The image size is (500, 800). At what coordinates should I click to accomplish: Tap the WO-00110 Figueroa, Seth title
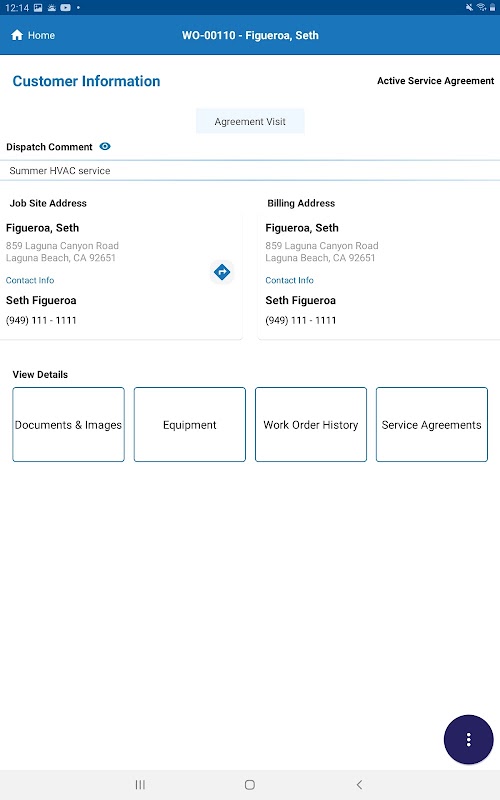click(x=250, y=35)
